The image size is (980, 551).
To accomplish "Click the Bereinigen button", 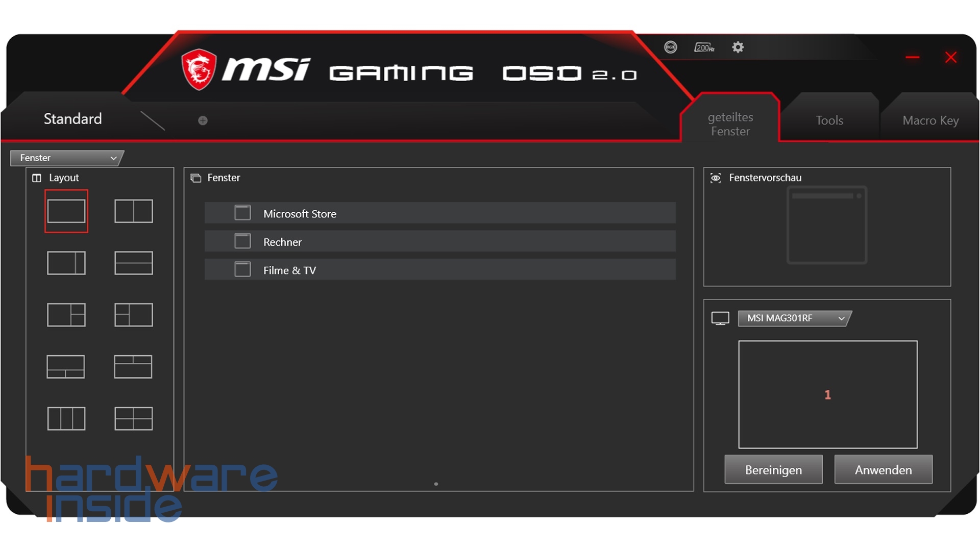I will (773, 469).
